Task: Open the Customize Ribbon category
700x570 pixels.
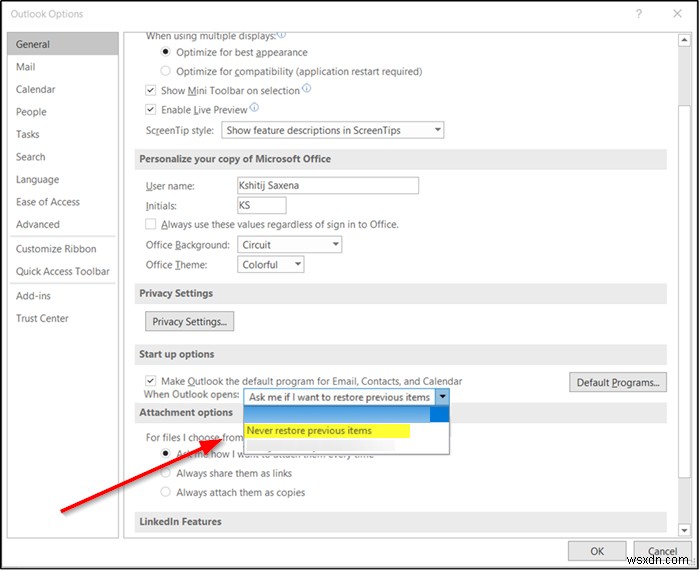Action: tap(63, 249)
